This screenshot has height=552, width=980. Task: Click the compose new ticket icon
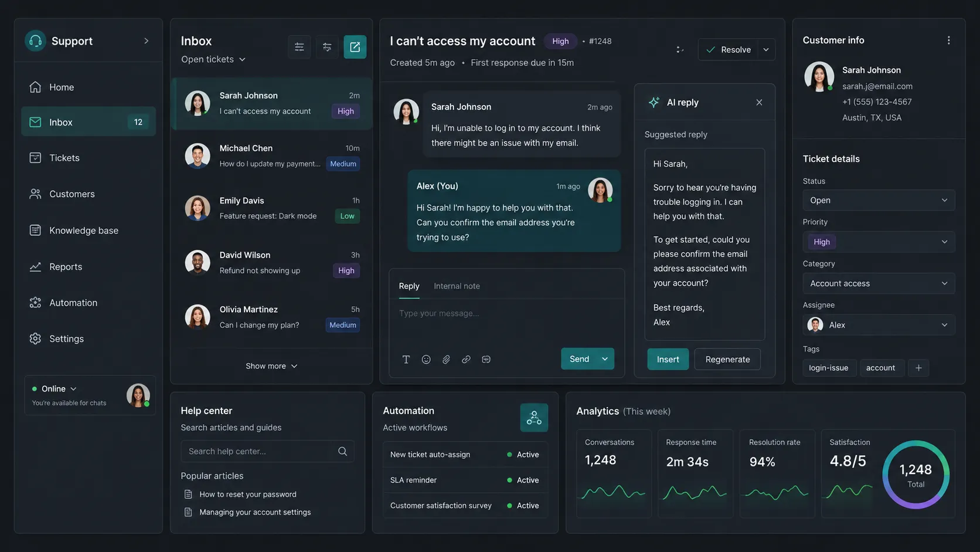coord(355,47)
